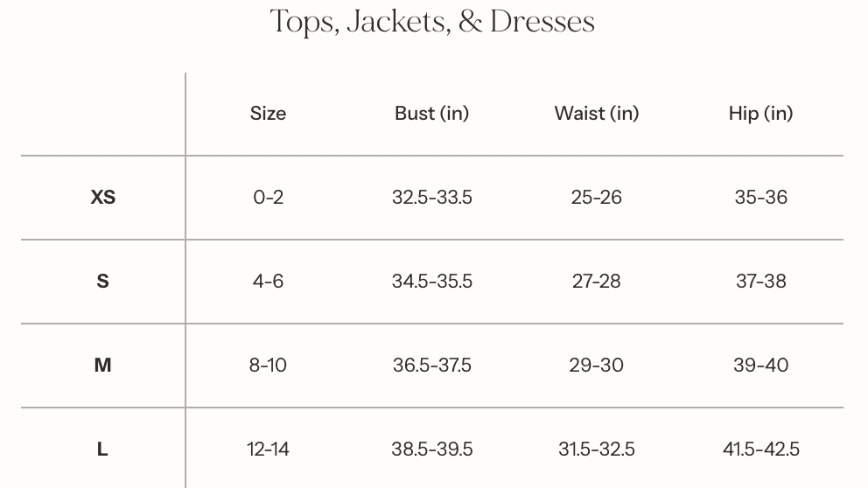Image resolution: width=868 pixels, height=488 pixels.
Task: Click the Tops, Jackets, & Dresses heading
Action: (432, 22)
